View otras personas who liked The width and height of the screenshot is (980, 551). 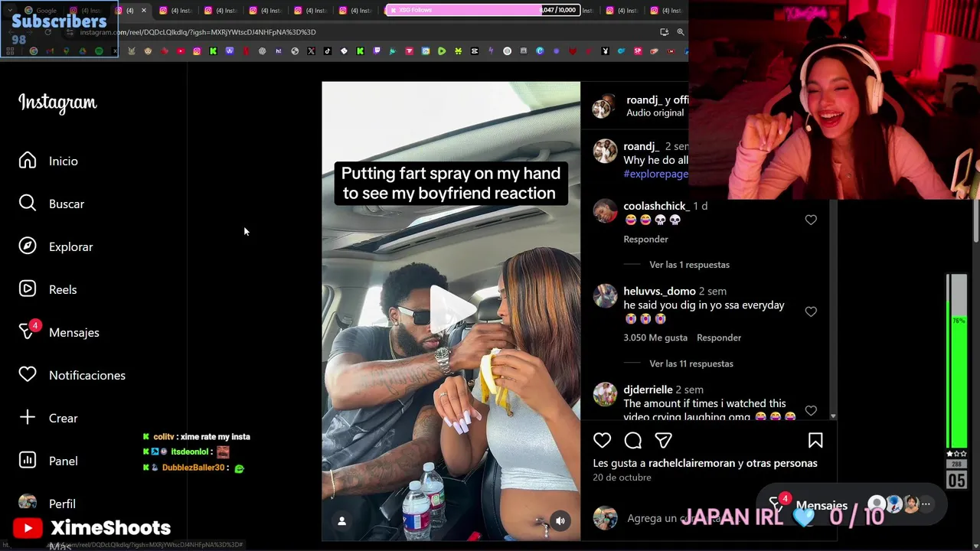[x=781, y=463]
